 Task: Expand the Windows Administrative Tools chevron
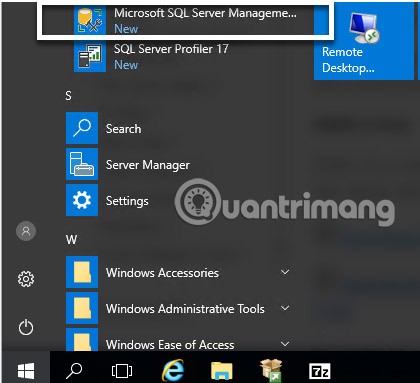pos(285,308)
